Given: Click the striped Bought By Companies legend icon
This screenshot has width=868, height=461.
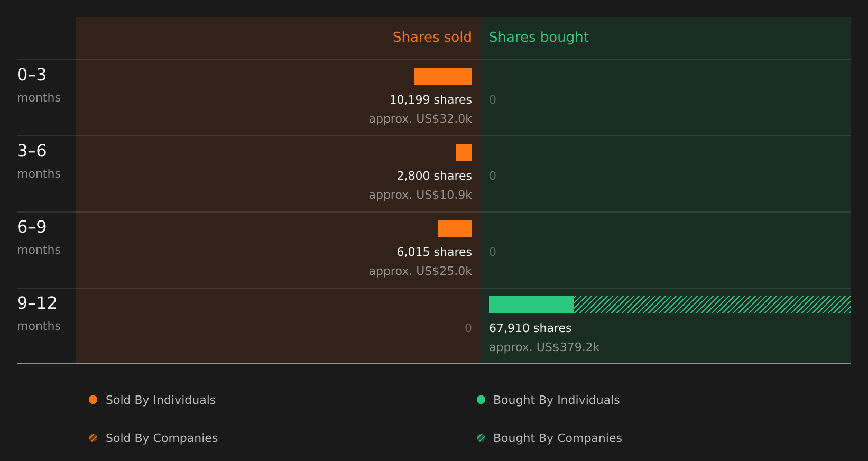Looking at the screenshot, I should tap(481, 438).
